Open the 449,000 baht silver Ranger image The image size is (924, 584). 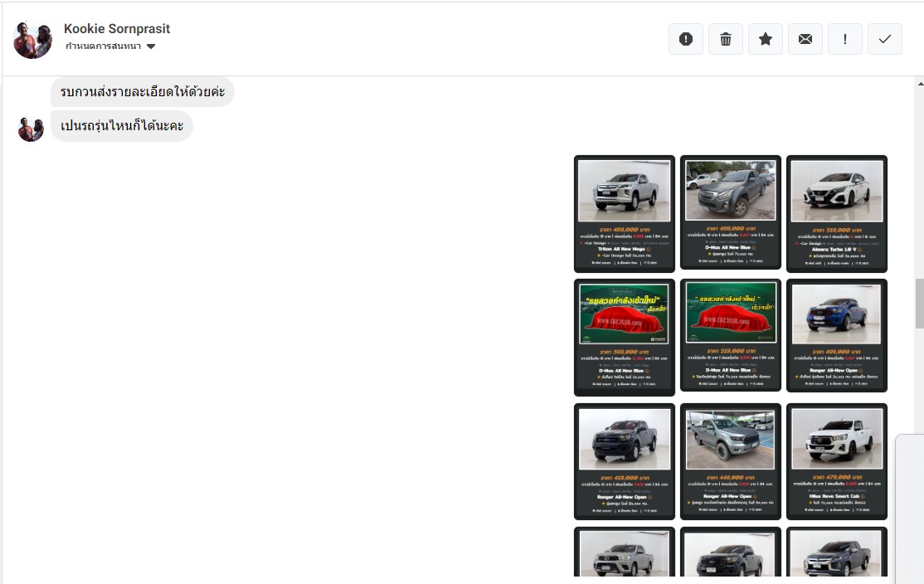pyautogui.click(x=731, y=460)
